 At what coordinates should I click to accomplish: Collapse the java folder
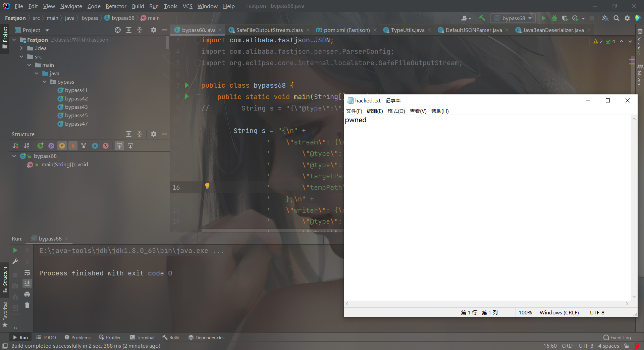pos(37,73)
